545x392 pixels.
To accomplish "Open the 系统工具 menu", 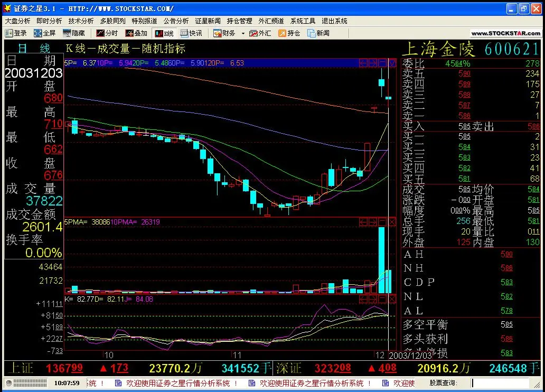I will pyautogui.click(x=303, y=21).
